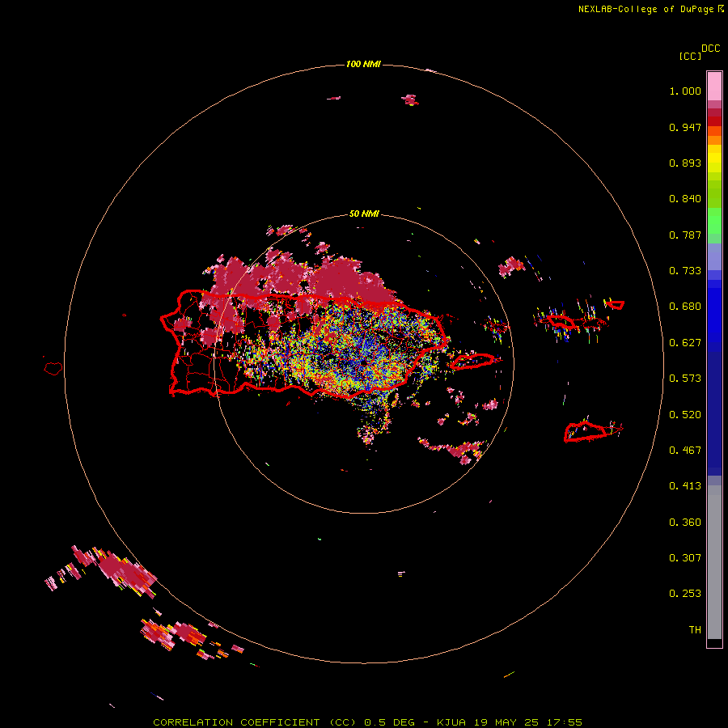Image resolution: width=728 pixels, height=728 pixels.
Task: Pick the bright green segment of color bar
Action: tap(714, 221)
